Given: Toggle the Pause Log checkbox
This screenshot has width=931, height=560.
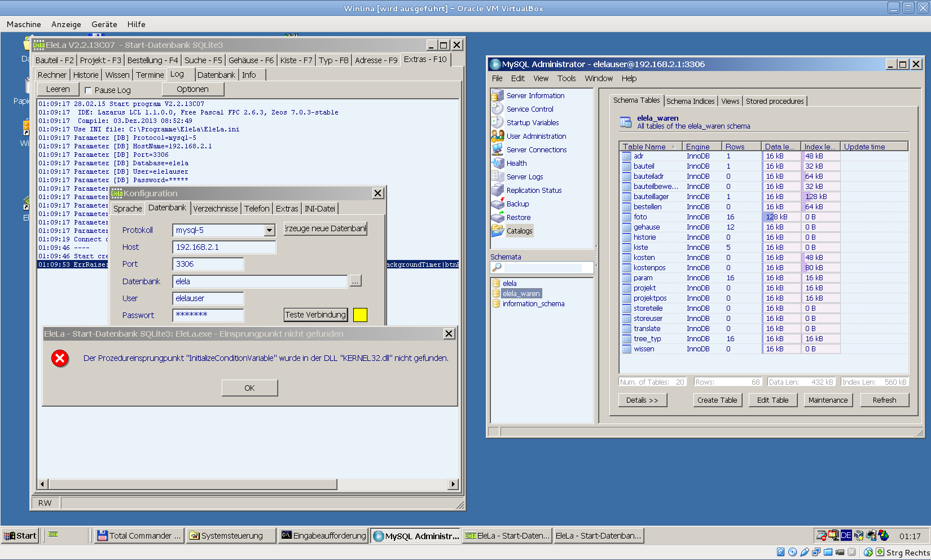Looking at the screenshot, I should point(88,90).
